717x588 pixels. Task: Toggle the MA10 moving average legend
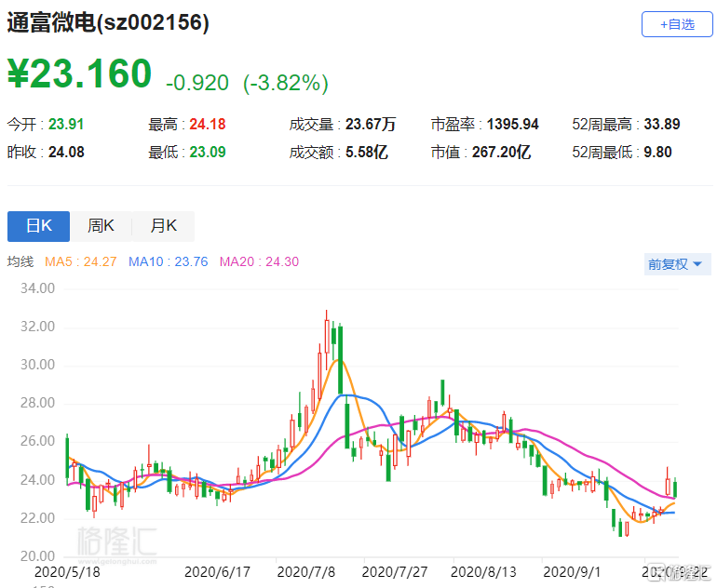(x=168, y=262)
